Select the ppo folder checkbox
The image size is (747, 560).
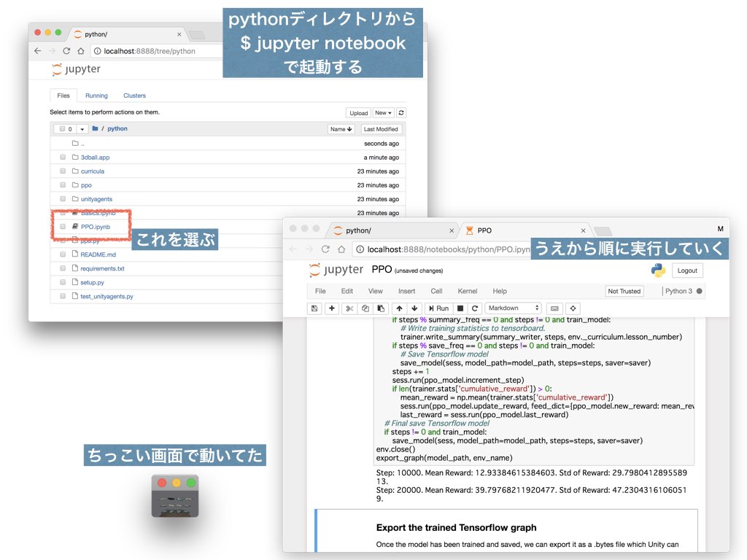[63, 184]
